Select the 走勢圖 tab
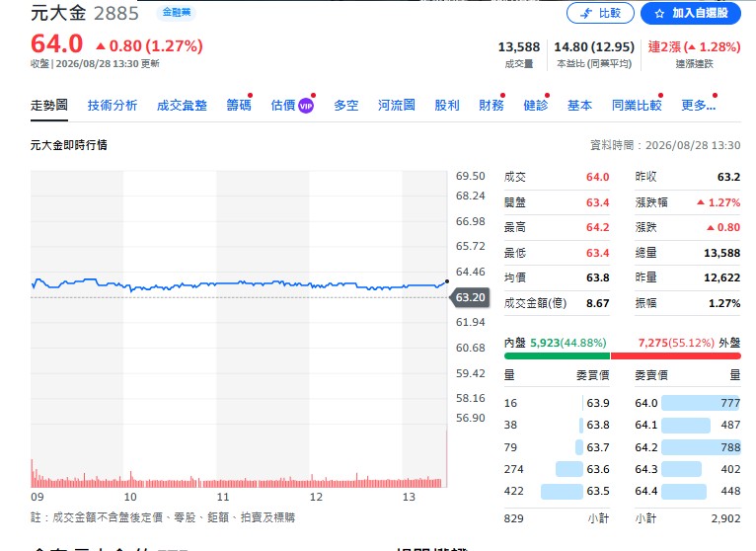Screen dimensions: 756x551 click(49, 106)
